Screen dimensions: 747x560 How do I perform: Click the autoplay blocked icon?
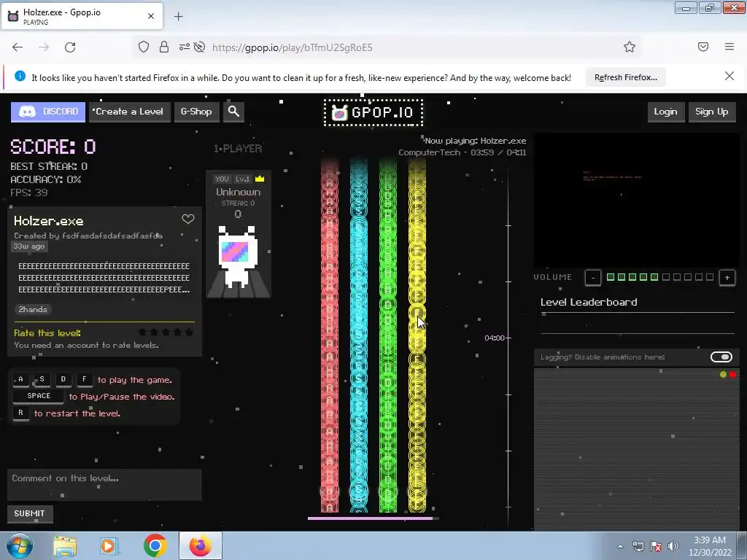pyautogui.click(x=200, y=47)
